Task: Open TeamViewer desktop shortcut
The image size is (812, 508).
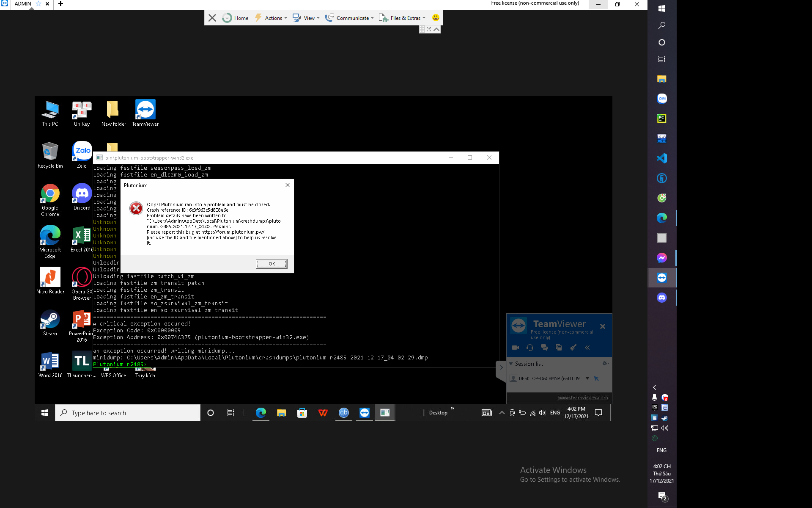Action: click(145, 113)
